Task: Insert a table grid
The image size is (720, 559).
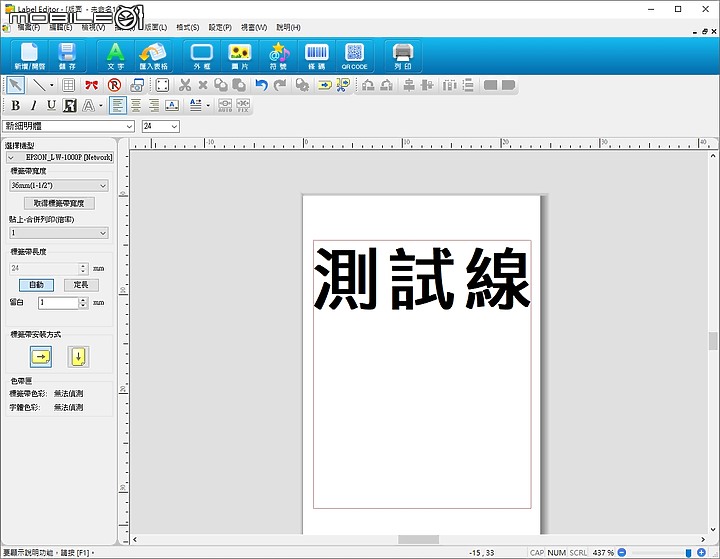Action: coord(68,85)
